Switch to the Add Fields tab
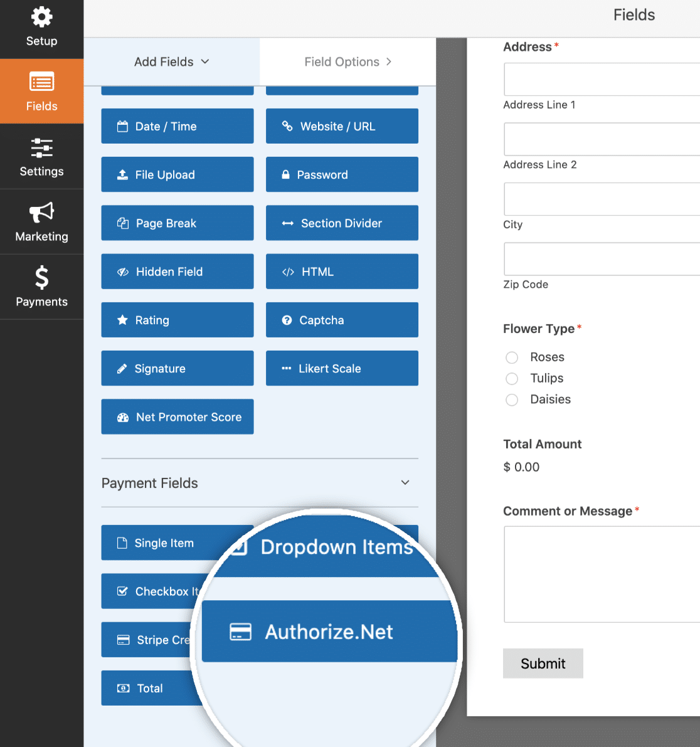This screenshot has height=747, width=700. coord(171,62)
